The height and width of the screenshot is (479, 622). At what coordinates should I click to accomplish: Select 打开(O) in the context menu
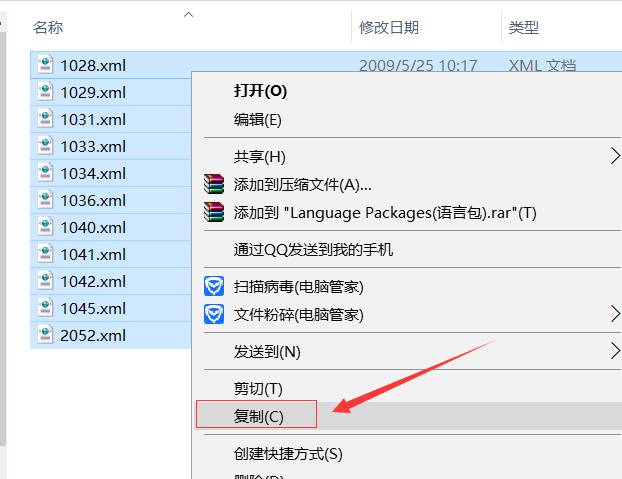pos(260,91)
